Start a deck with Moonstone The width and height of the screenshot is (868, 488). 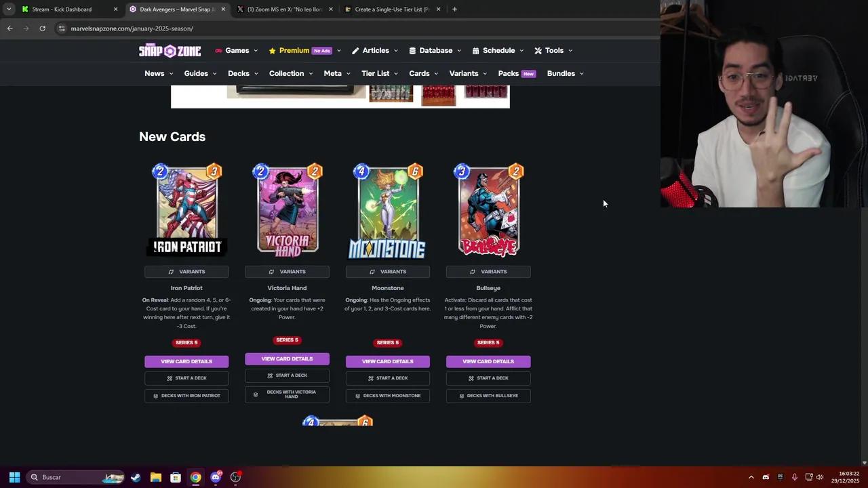[x=387, y=378]
